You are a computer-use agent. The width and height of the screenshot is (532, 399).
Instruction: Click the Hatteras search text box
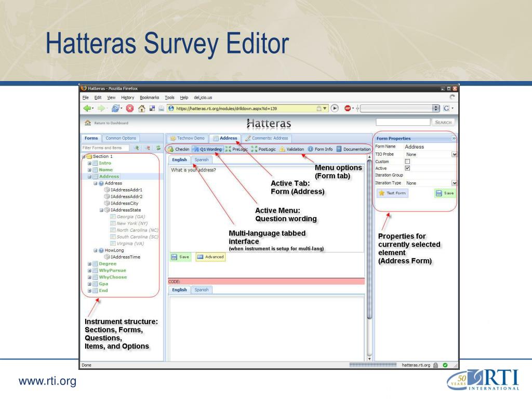click(403, 122)
